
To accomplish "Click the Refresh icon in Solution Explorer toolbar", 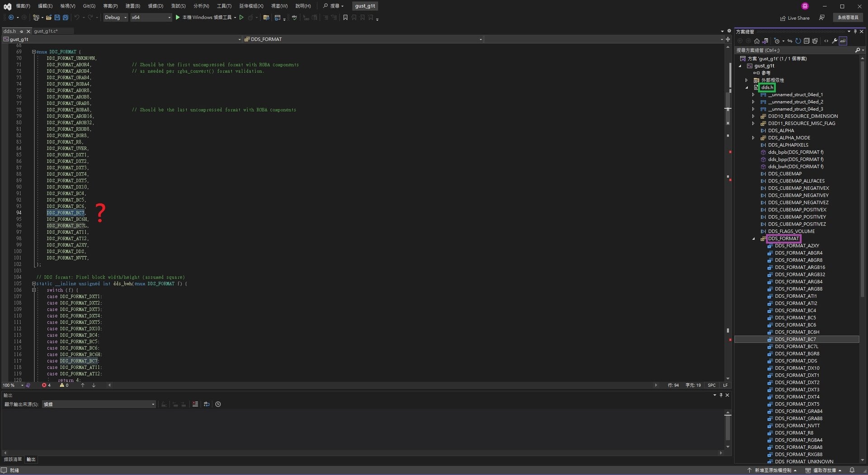I will point(798,41).
